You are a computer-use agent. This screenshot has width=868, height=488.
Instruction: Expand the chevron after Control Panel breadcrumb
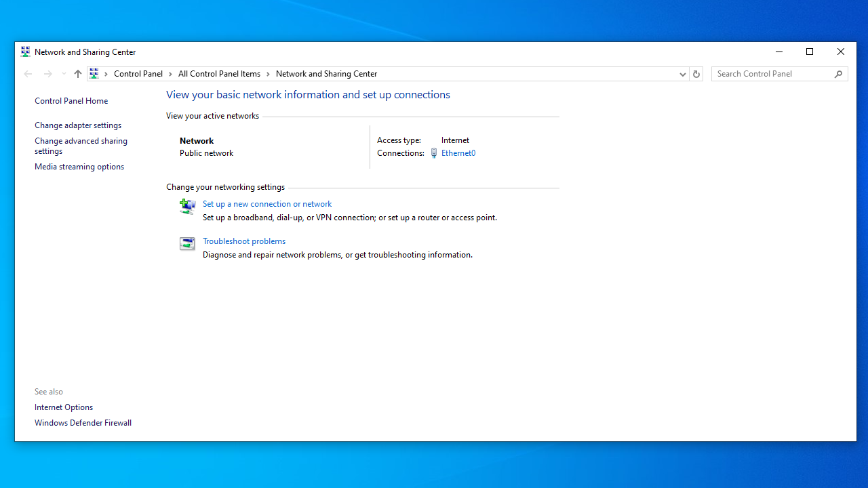170,74
